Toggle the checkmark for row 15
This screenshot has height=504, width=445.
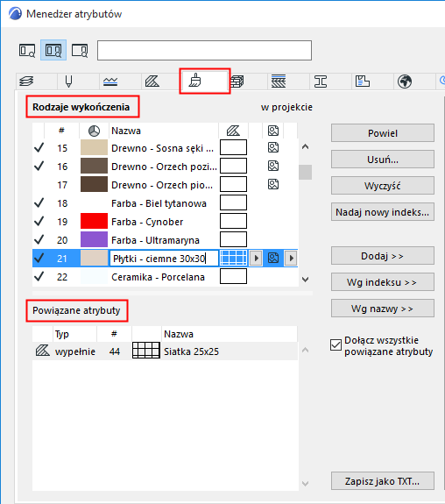tap(39, 148)
